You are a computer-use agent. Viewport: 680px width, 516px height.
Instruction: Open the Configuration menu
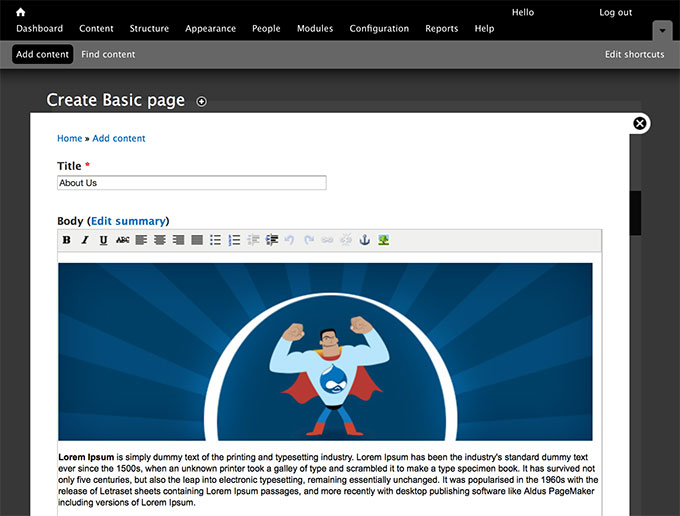pos(379,29)
